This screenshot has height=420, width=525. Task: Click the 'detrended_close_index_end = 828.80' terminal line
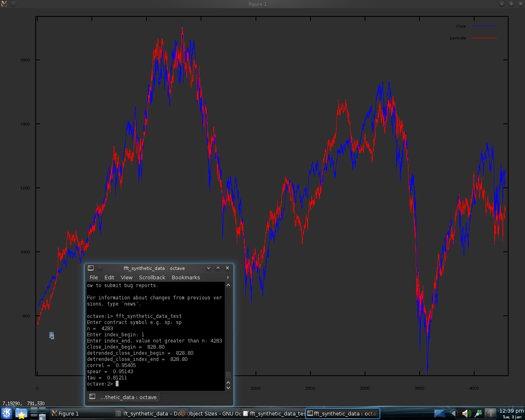click(137, 359)
